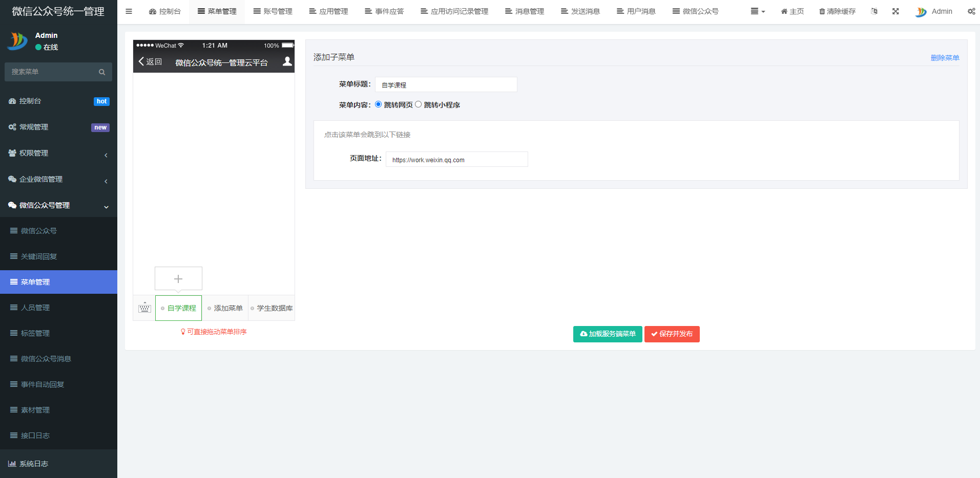980x478 pixels.
Task: Click keyboard icon in phone preview
Action: coord(144,308)
